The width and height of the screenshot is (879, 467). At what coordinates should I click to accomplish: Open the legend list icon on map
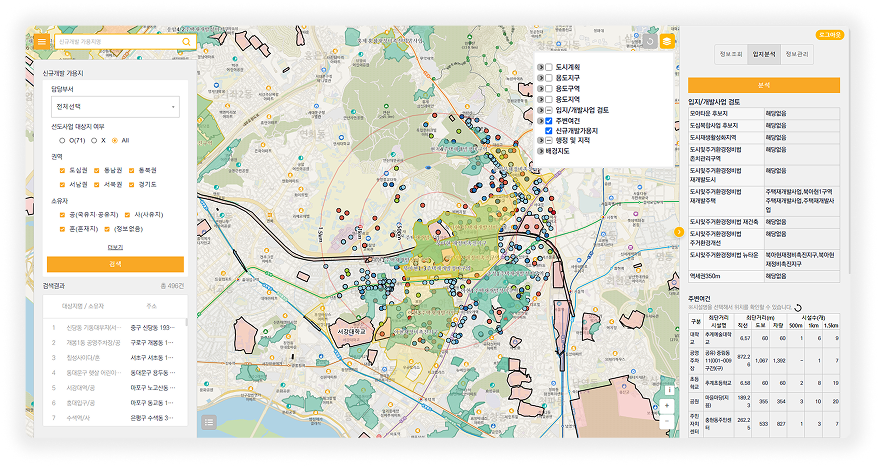[x=208, y=422]
